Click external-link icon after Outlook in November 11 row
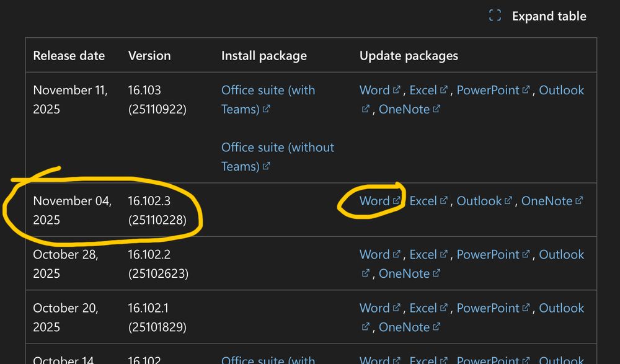 (x=366, y=109)
